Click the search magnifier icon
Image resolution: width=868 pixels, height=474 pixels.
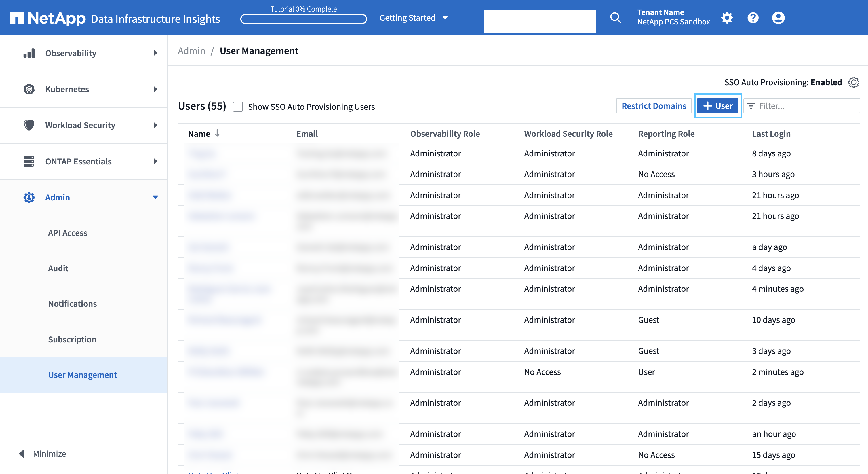pos(616,18)
